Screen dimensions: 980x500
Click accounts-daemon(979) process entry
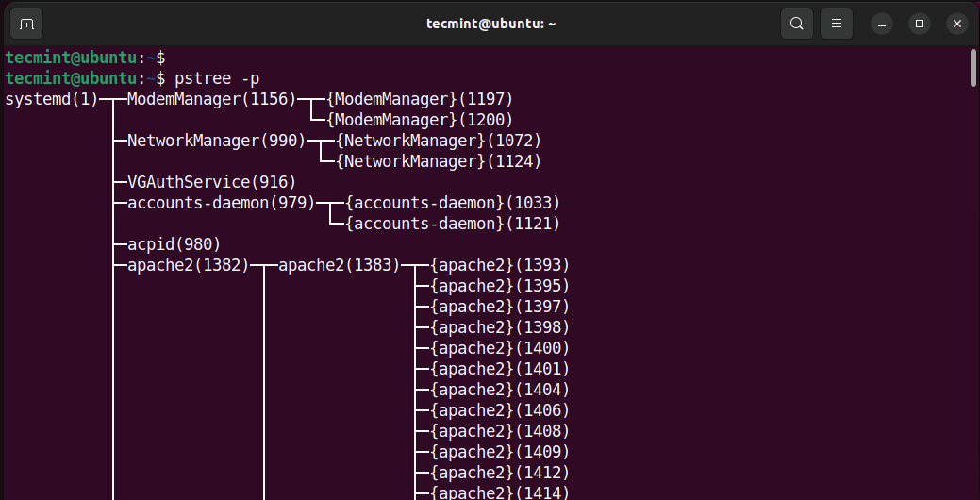point(222,203)
